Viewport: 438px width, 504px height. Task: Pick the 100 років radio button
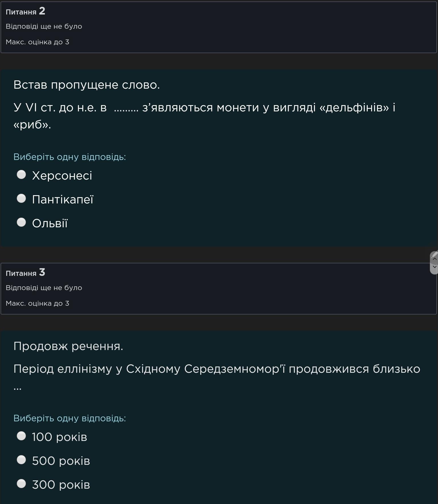(x=21, y=436)
